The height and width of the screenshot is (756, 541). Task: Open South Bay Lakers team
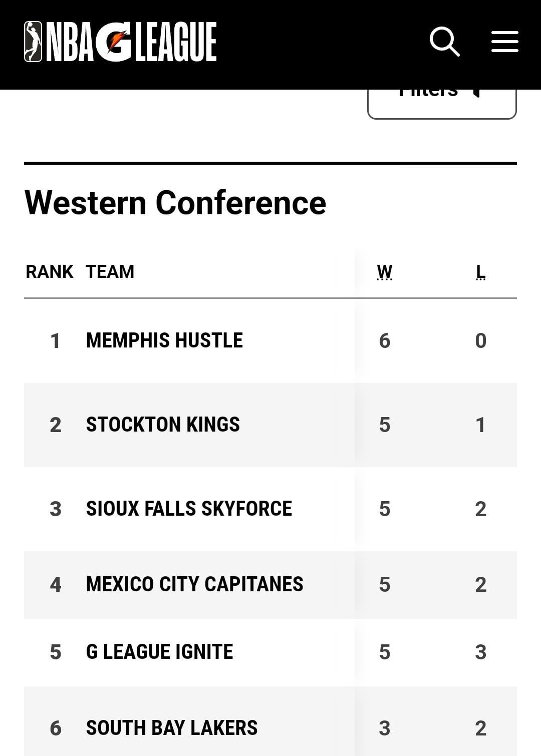coord(172,728)
